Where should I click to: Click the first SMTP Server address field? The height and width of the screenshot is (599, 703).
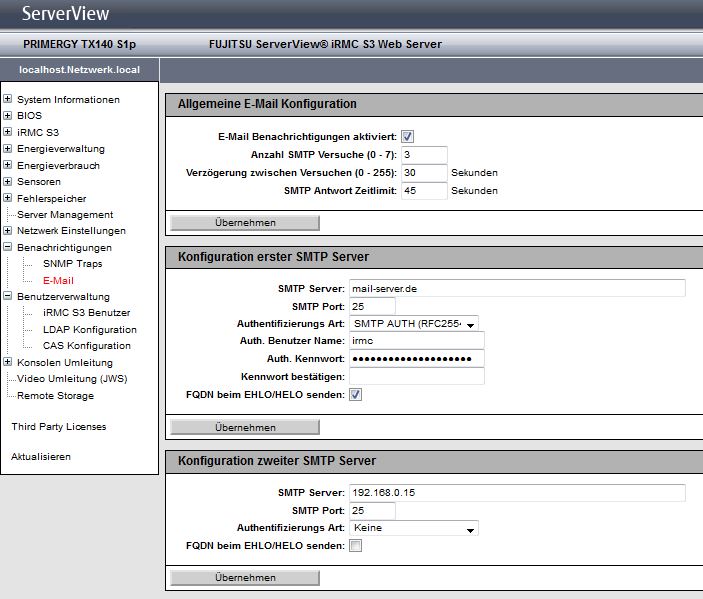coord(516,288)
